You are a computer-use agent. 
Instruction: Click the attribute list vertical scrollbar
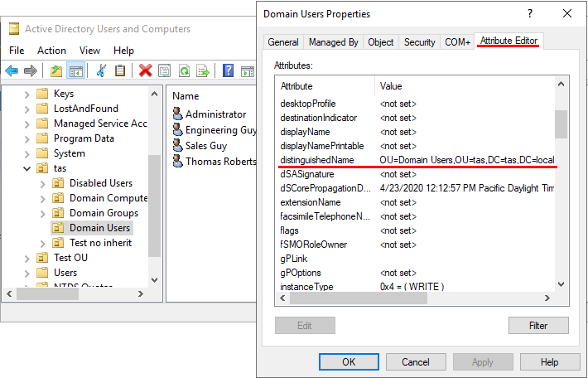[561, 199]
